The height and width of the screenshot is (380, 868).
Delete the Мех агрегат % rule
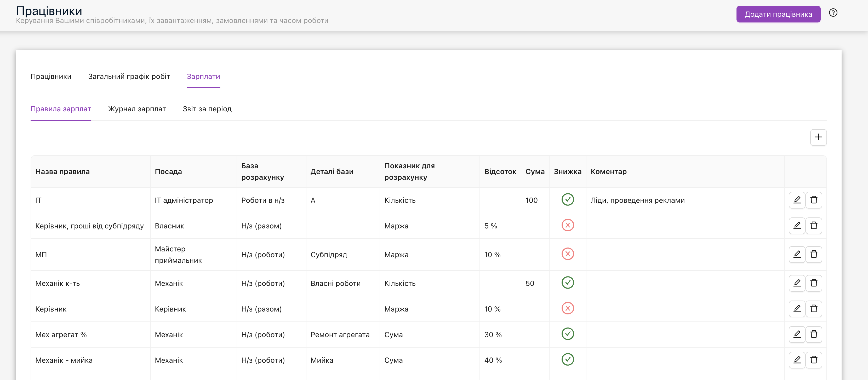(x=814, y=335)
